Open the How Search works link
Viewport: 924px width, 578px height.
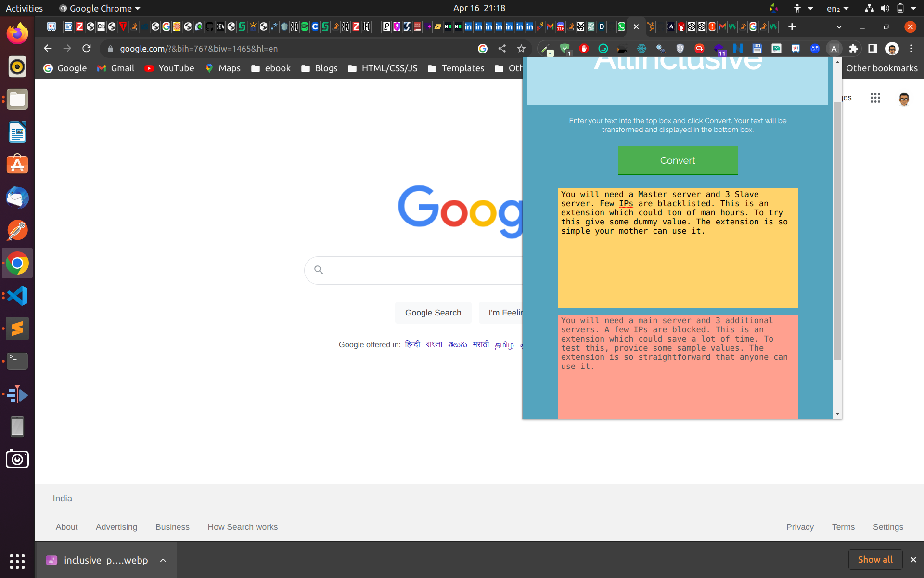pyautogui.click(x=243, y=527)
